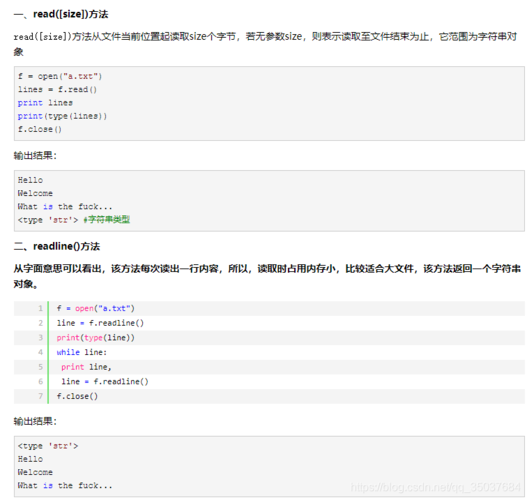This screenshot has width=527, height=500.
Task: Click the code line 'print line,'
Action: (86, 367)
